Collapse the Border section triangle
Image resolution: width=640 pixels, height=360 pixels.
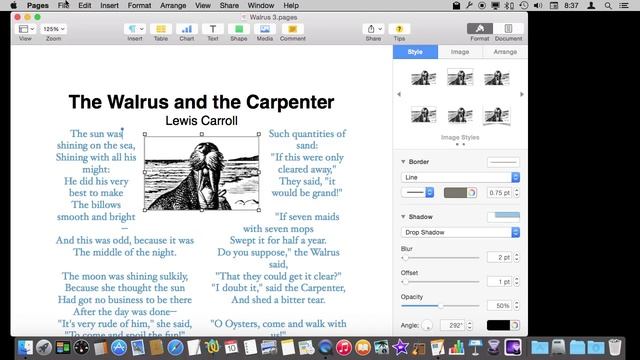403,162
